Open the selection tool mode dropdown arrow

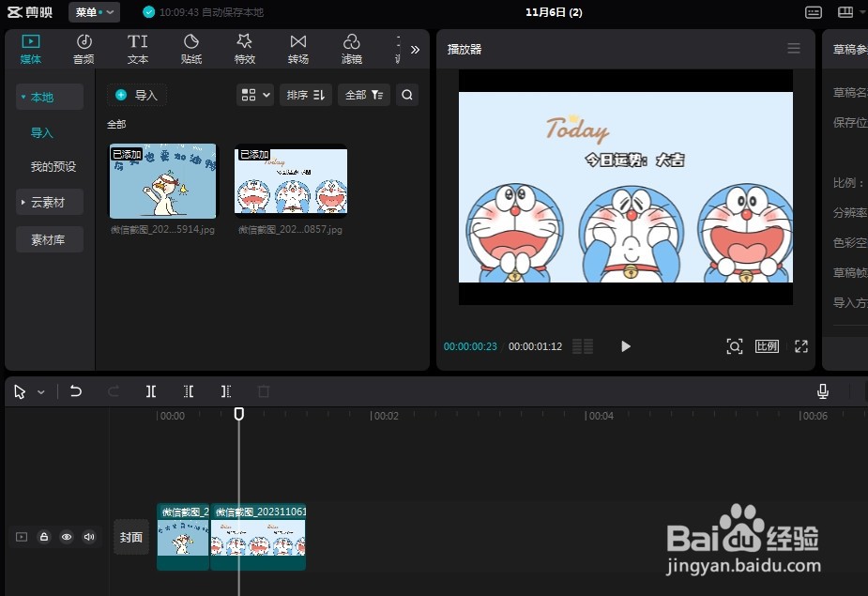pyautogui.click(x=41, y=392)
